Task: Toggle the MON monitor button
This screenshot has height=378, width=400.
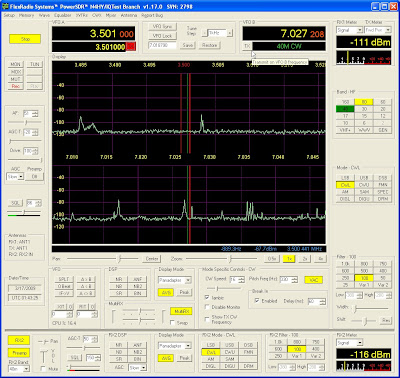Action: 15,64
